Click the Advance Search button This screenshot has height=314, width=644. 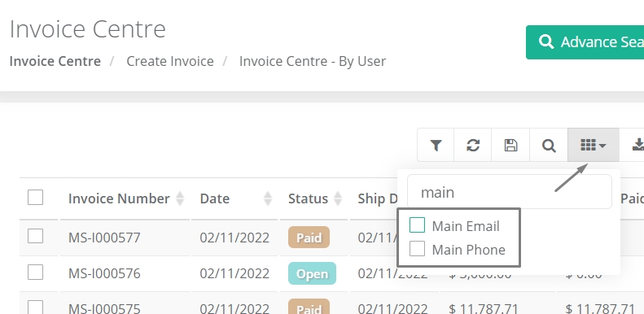click(x=585, y=42)
